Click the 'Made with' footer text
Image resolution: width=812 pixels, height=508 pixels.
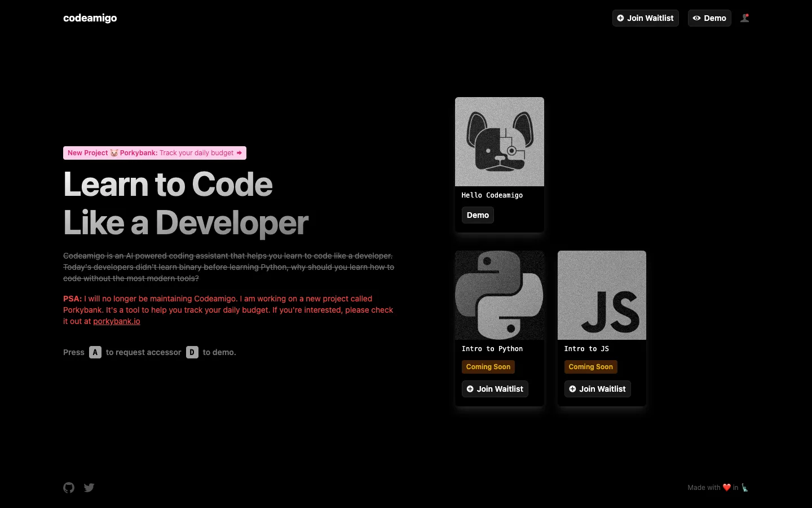(x=704, y=488)
